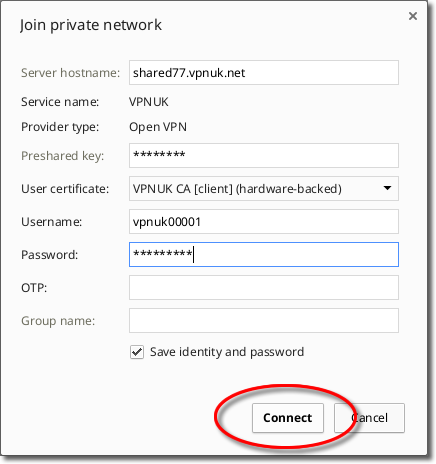Click into the Password field

(x=264, y=255)
